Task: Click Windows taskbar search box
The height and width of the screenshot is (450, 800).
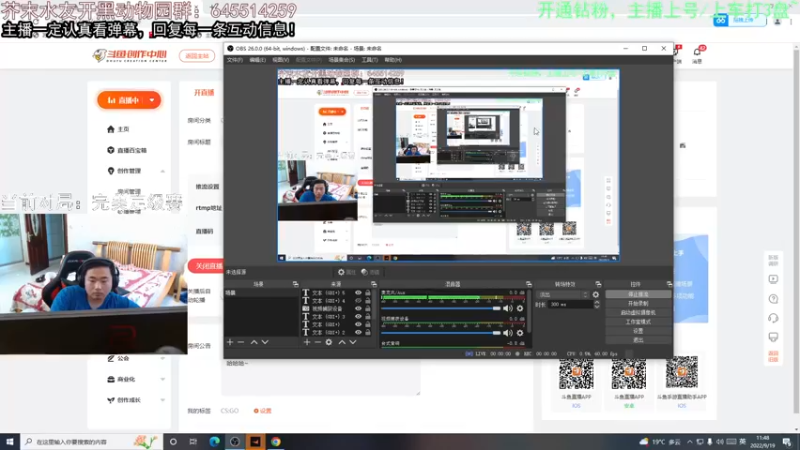Action: click(x=92, y=442)
